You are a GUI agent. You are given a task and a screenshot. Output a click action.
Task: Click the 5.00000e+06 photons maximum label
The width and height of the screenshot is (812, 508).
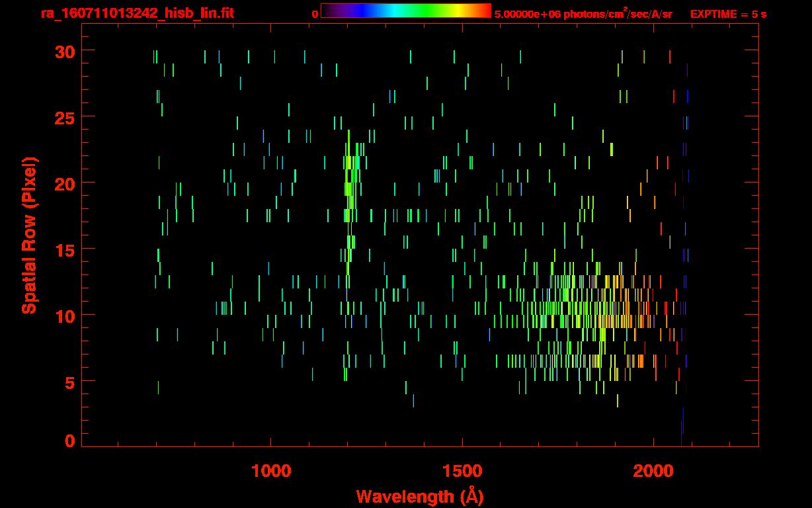(x=583, y=14)
